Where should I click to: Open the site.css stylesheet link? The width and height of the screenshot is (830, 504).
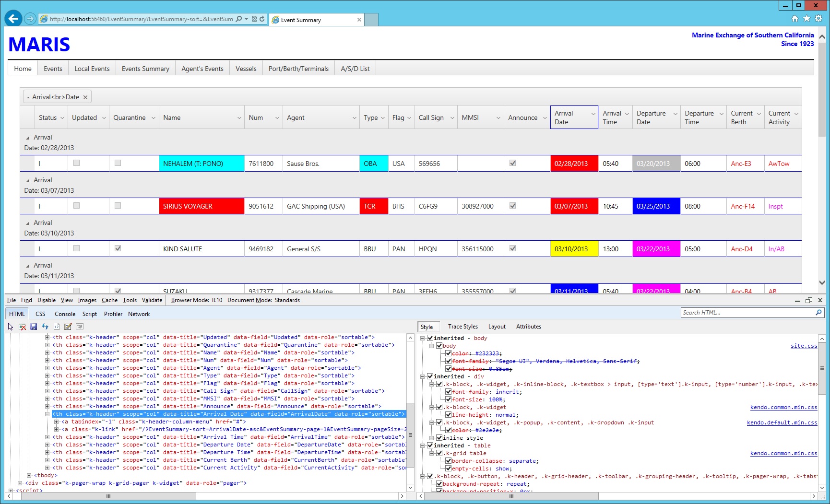click(804, 346)
